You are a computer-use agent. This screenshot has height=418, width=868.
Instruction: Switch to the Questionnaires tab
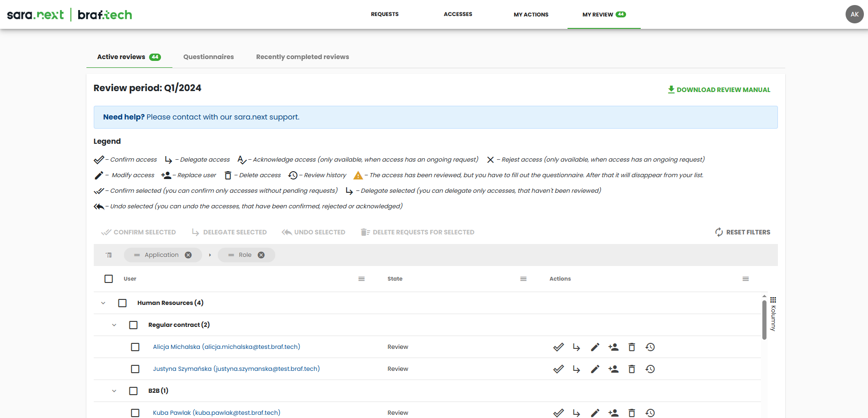pos(209,57)
